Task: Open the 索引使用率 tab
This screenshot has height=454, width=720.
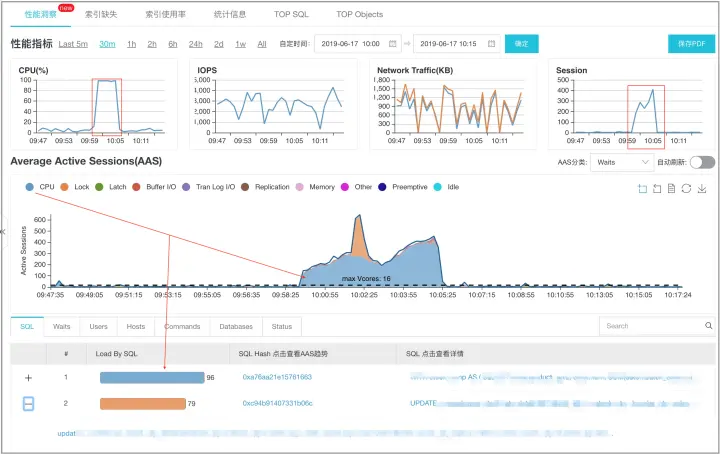Action: [165, 14]
